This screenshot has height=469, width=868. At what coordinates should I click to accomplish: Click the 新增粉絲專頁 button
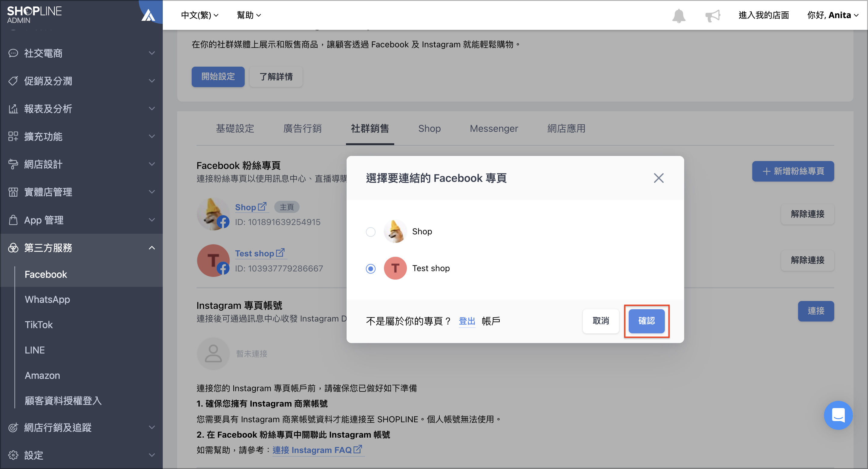pos(793,171)
